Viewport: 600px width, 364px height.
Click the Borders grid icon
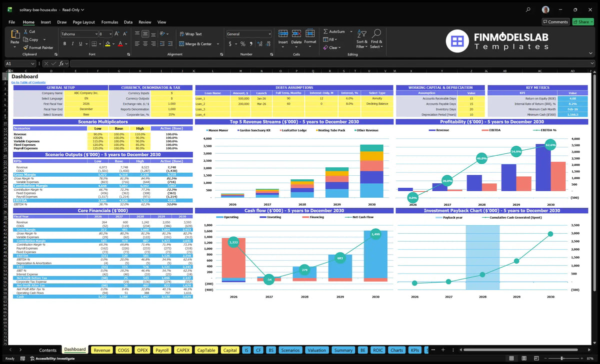(x=94, y=44)
